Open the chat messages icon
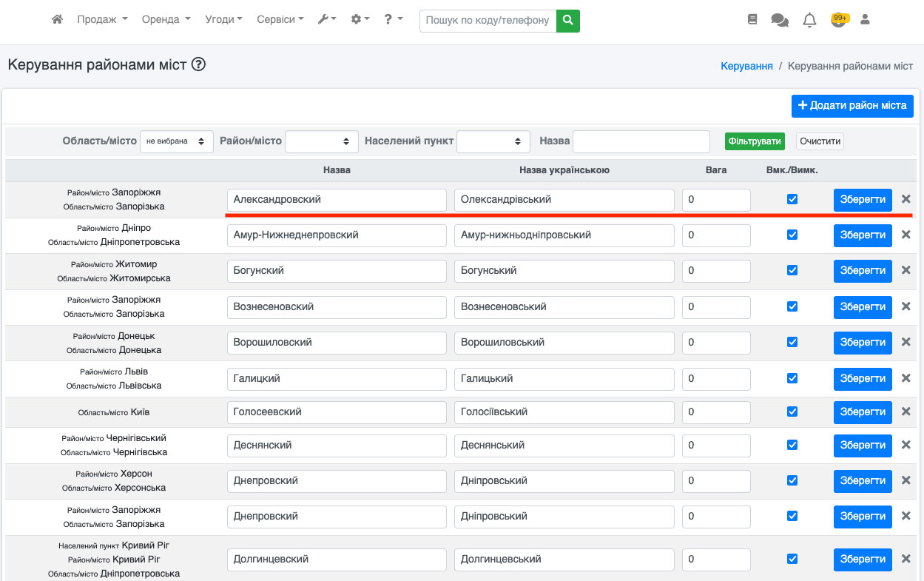Image resolution: width=924 pixels, height=581 pixels. [780, 20]
